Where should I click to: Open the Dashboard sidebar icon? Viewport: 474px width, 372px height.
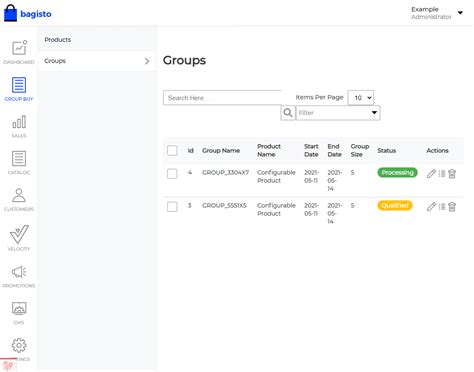[19, 52]
